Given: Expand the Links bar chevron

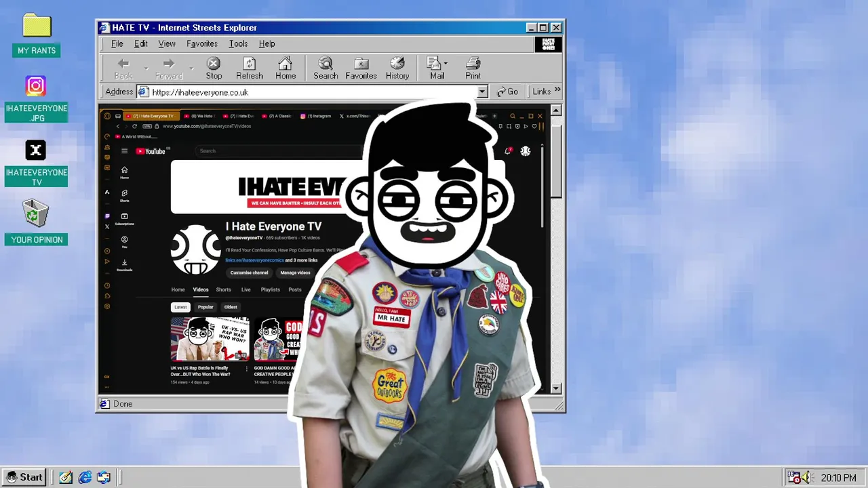Looking at the screenshot, I should tap(557, 89).
